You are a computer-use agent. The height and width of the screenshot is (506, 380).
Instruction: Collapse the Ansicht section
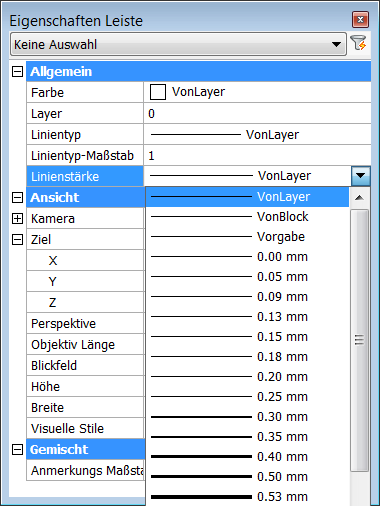pos(17,197)
